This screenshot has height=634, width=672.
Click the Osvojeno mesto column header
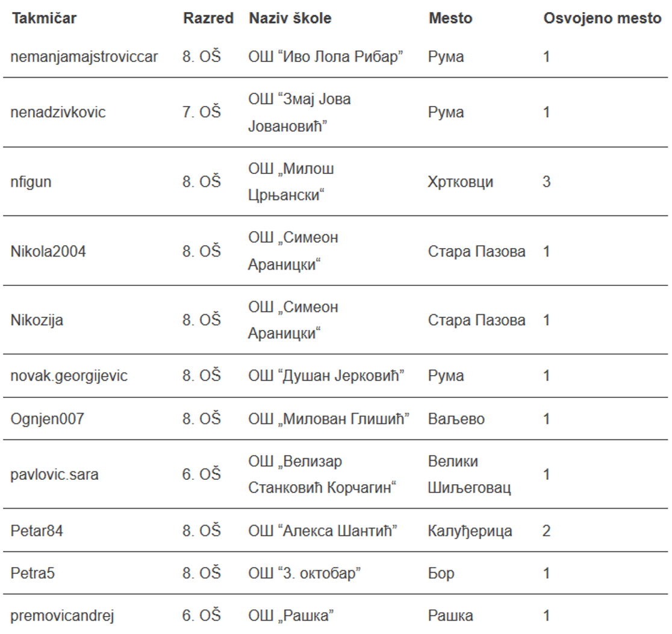pyautogui.click(x=602, y=19)
